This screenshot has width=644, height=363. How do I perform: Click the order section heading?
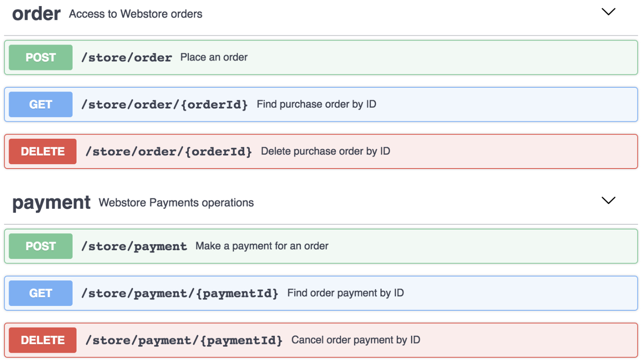(36, 14)
